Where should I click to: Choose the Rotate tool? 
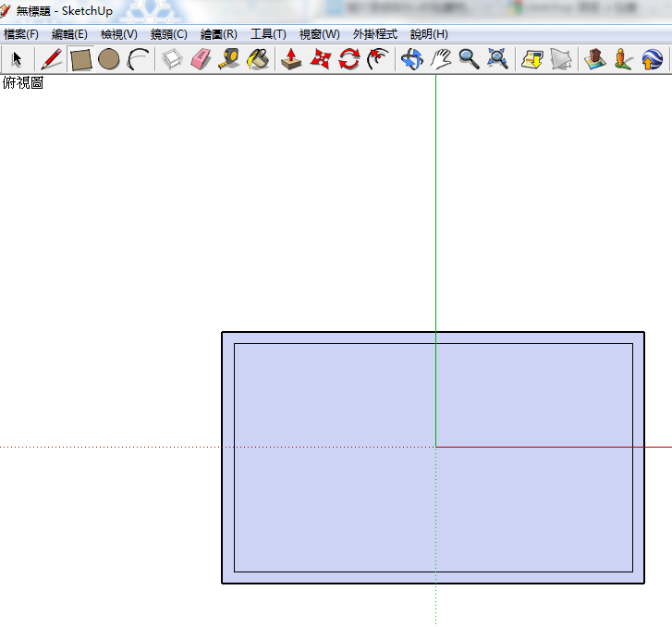coord(349,59)
